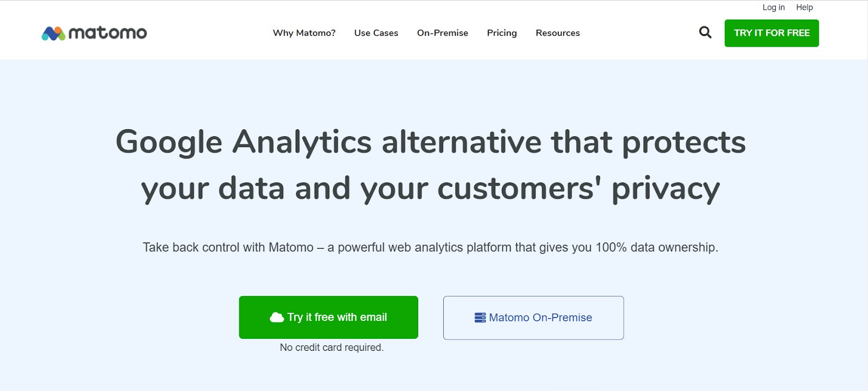Open the Use Cases menu
Screen dimensions: 868x391
coord(376,33)
